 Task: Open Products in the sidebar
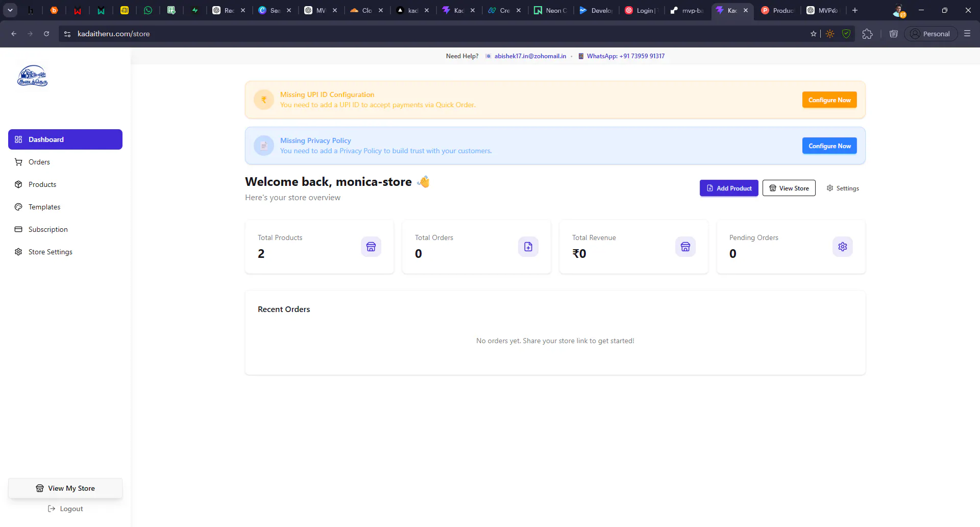pyautogui.click(x=65, y=184)
